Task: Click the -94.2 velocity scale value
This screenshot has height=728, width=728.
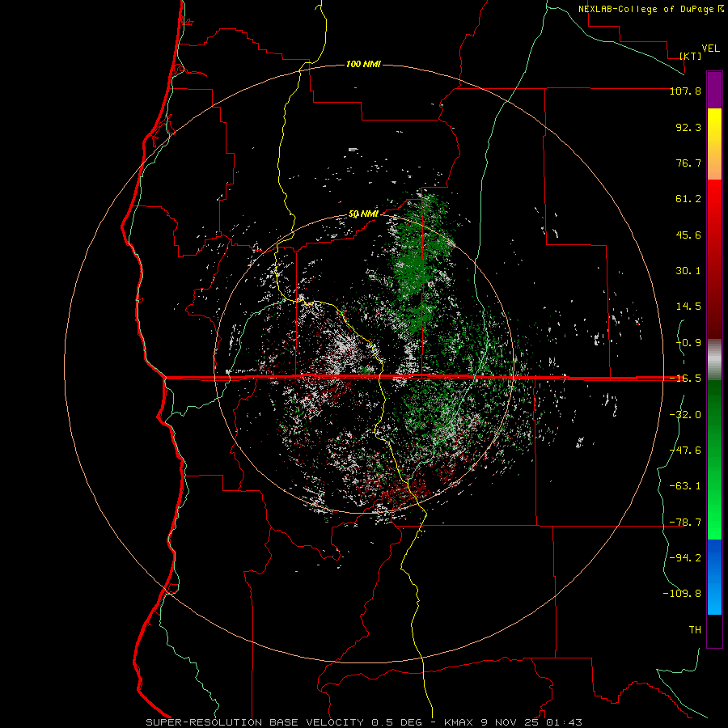Action: pyautogui.click(x=685, y=557)
